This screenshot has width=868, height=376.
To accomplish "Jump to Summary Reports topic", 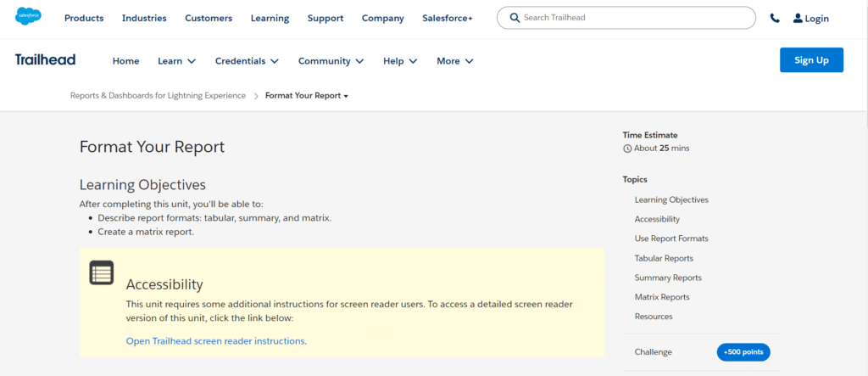I will point(668,278).
